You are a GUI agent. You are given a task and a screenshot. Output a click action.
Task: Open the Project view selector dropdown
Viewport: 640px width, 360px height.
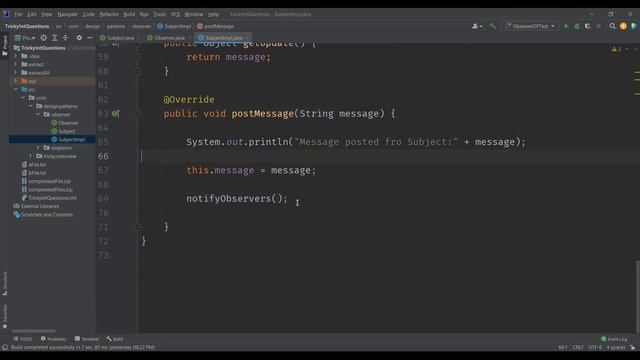[x=25, y=38]
